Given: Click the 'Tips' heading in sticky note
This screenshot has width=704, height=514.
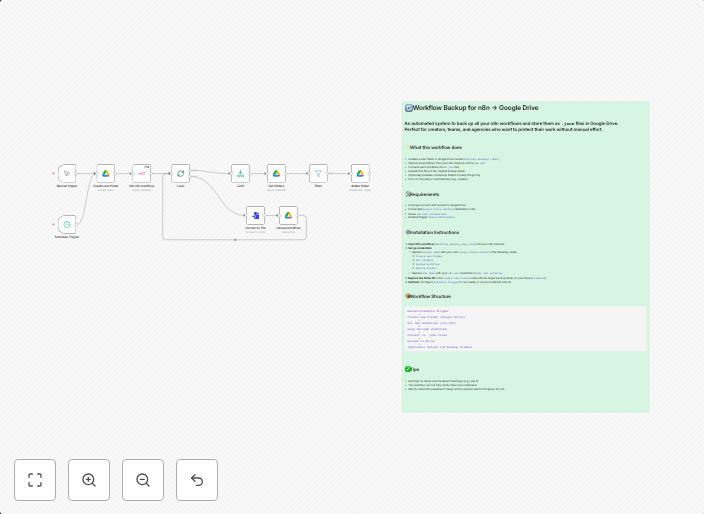Looking at the screenshot, I should (x=414, y=369).
